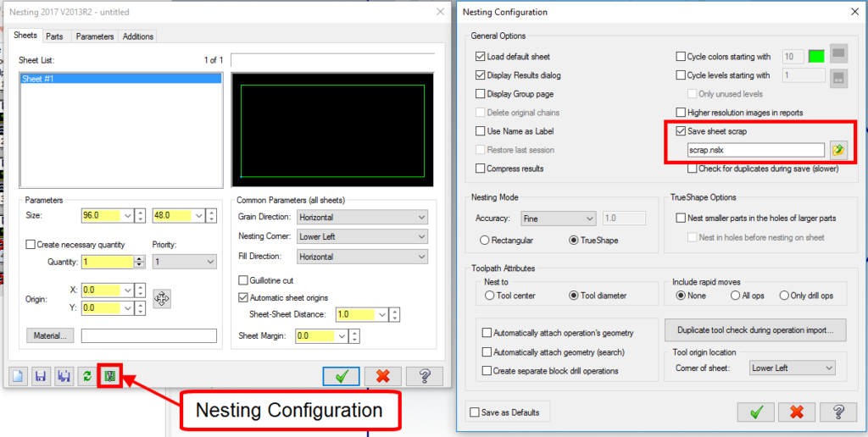The height and width of the screenshot is (437, 868).
Task: Toggle Load default sheet checkbox
Action: [480, 57]
